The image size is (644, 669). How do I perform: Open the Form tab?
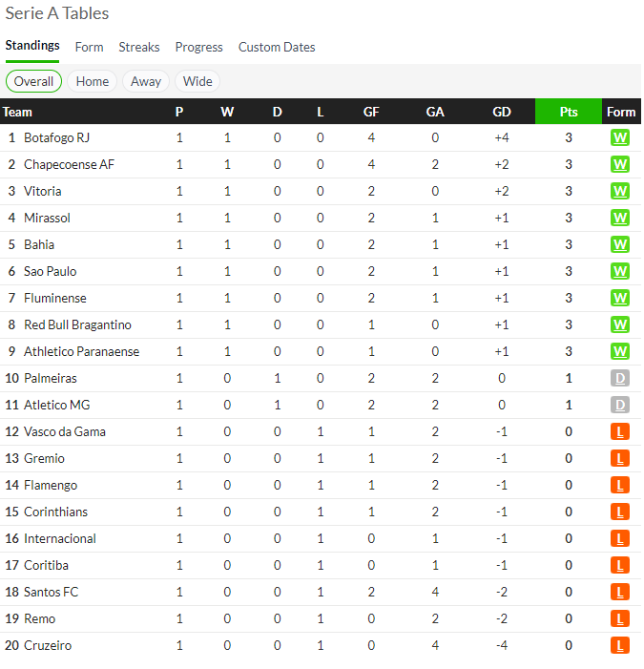tap(89, 47)
